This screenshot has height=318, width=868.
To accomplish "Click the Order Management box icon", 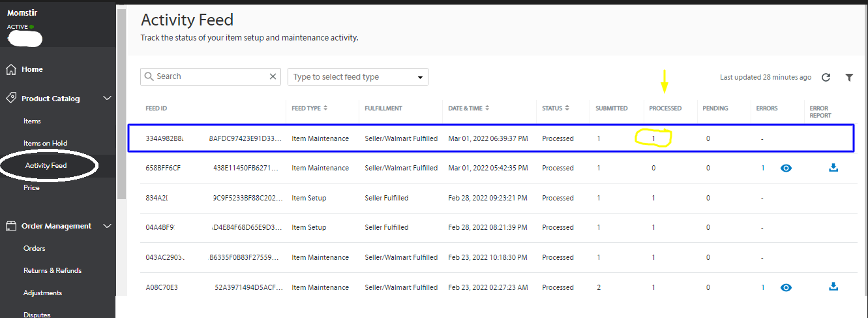I will click(10, 226).
